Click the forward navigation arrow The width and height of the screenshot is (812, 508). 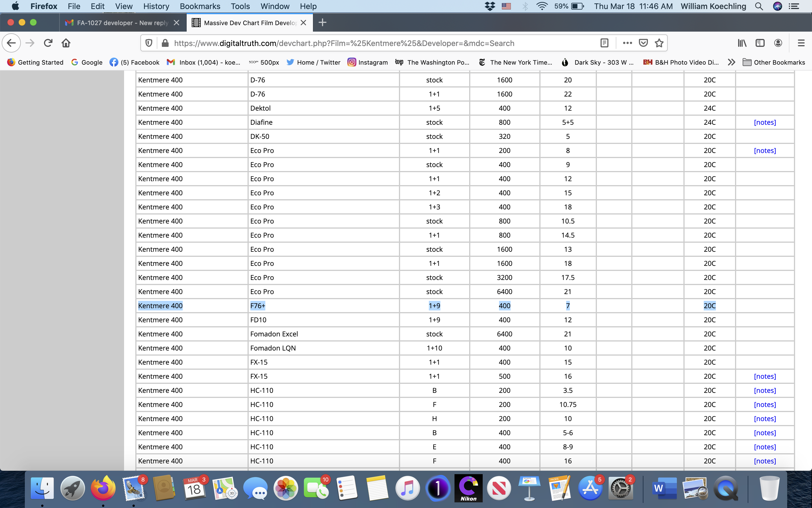pos(30,43)
